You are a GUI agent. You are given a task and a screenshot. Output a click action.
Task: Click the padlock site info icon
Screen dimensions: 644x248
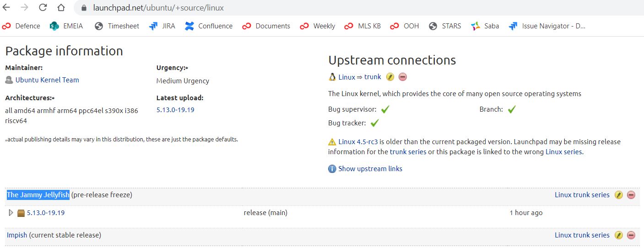(84, 8)
